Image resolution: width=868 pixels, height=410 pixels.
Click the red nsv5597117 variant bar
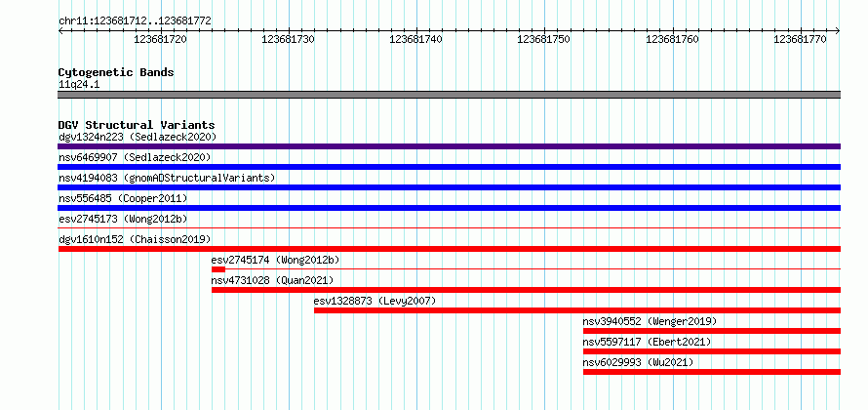[x=712, y=351]
